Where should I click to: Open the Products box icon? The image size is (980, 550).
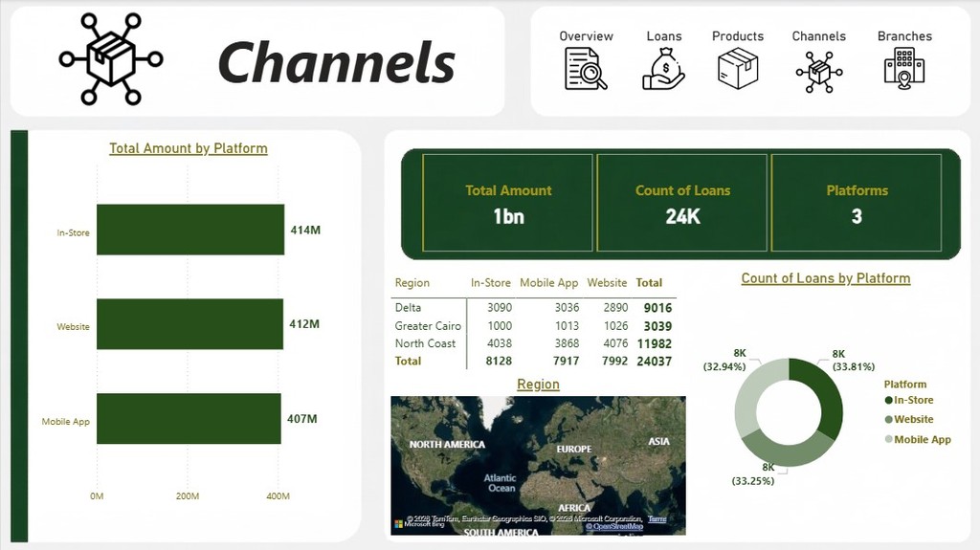[738, 69]
